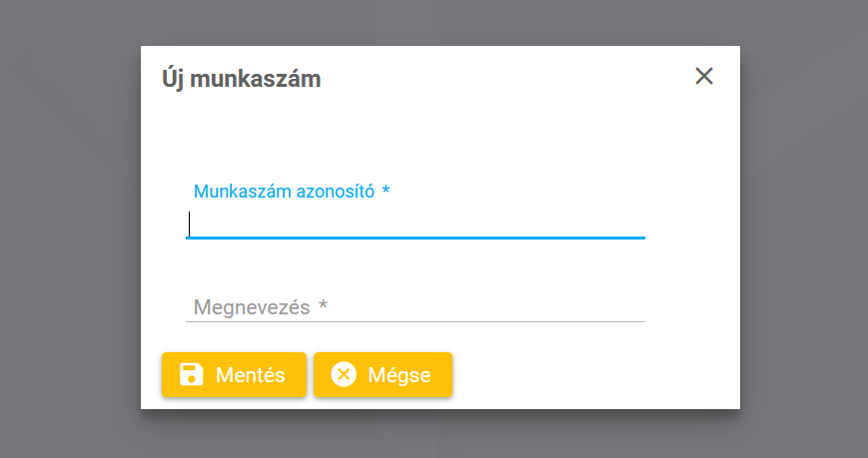The image size is (868, 458).
Task: Click the dimmed backdrop right of dialog
Action: tap(804, 229)
